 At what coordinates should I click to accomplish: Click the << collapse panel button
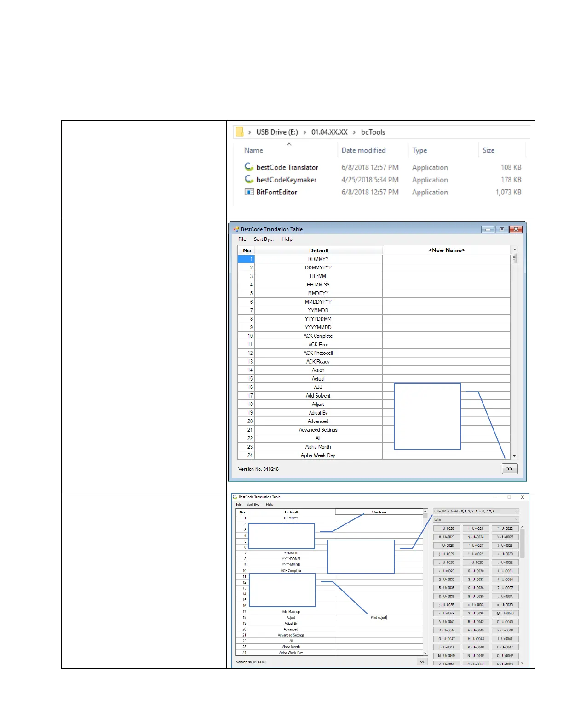click(422, 662)
